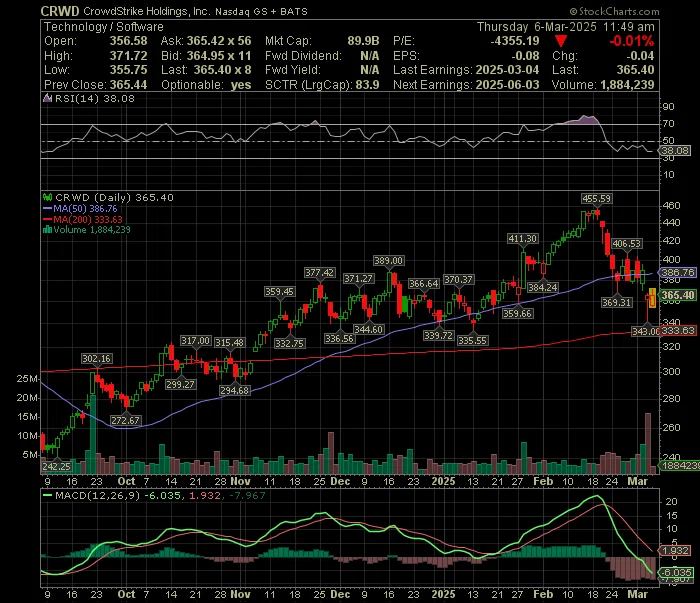Click the tallest volume bar in March

coord(648,443)
